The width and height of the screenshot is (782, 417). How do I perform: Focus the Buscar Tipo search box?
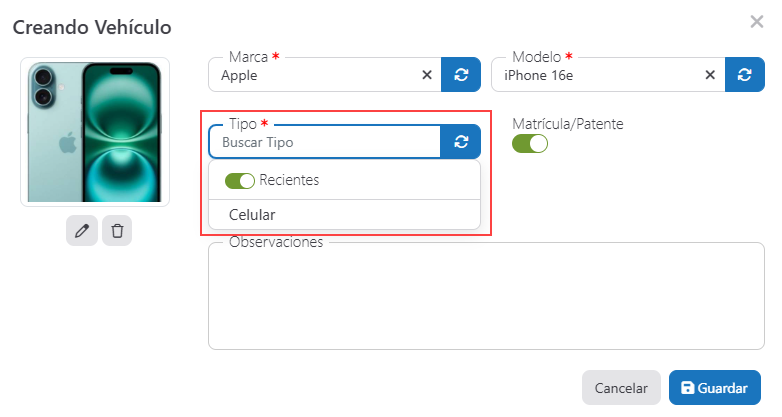325,142
